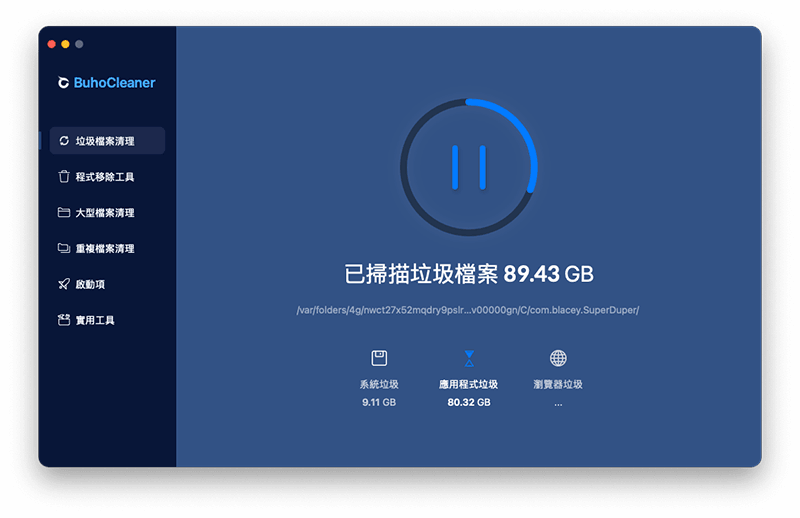
Task: Switch to 大型檔案清理
Action: (107, 212)
